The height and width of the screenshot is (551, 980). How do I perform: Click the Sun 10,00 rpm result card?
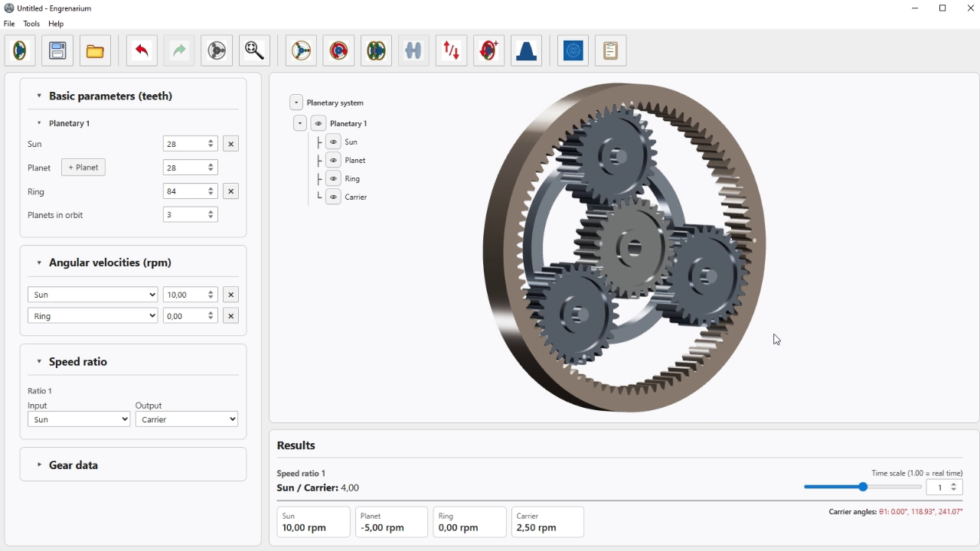point(313,522)
